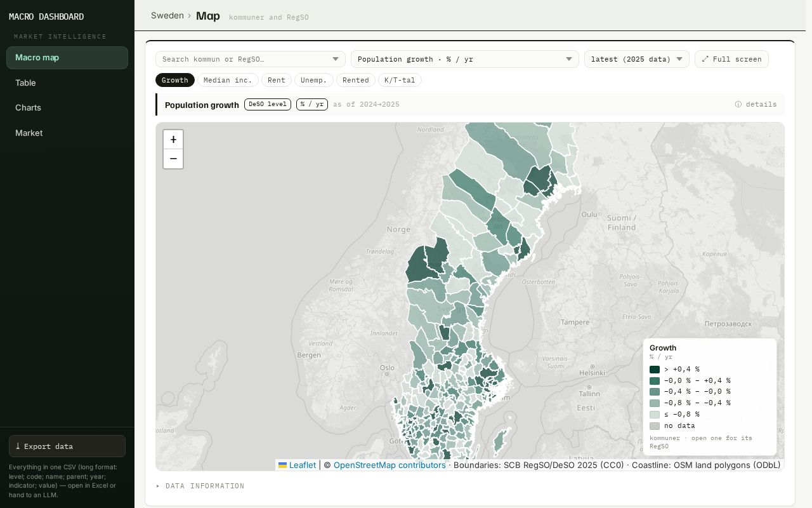Select the Rented indicator pill
This screenshot has width=812, height=508.
[356, 80]
